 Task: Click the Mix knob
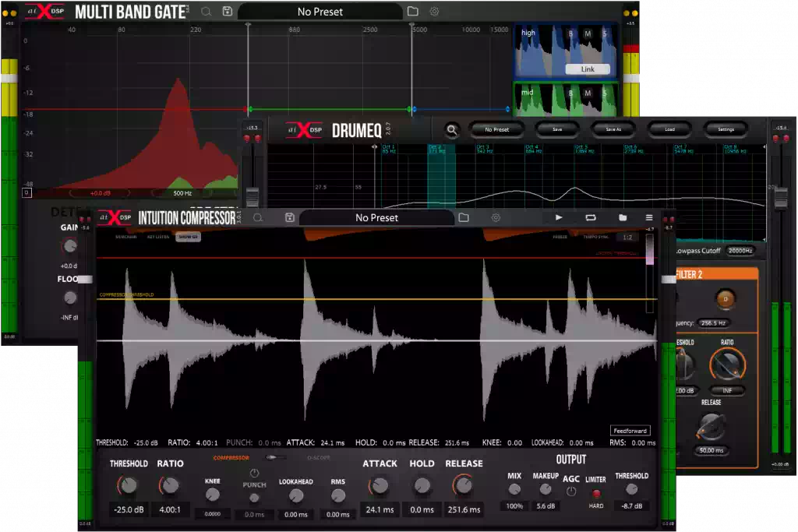point(514,489)
